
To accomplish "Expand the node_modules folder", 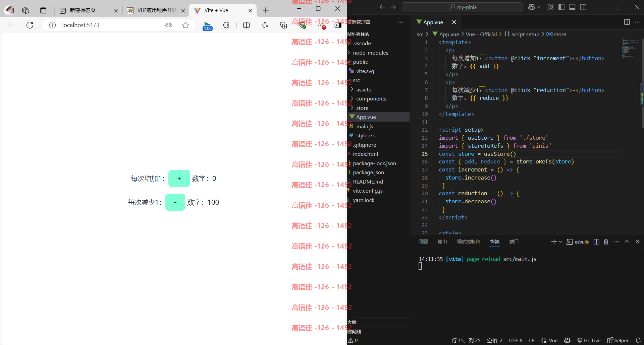I will (x=378, y=53).
